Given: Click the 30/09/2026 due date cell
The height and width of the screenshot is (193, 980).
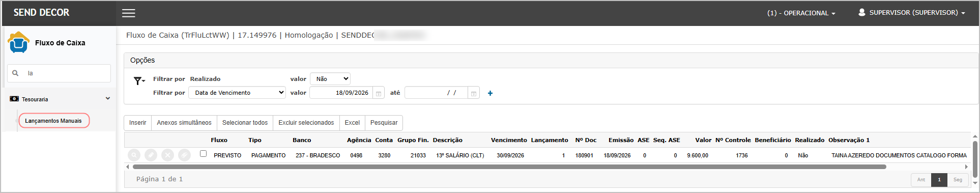Looking at the screenshot, I should [510, 155].
